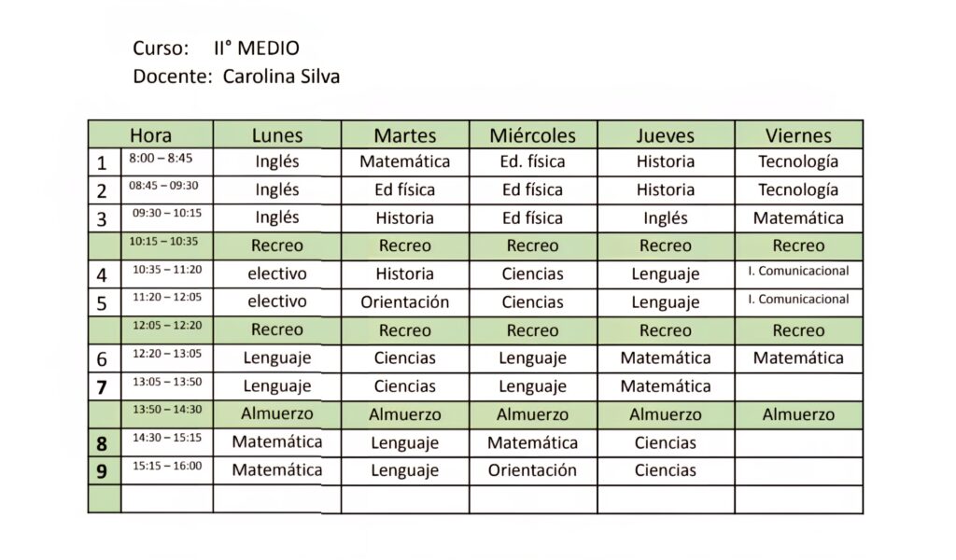Click the Docente name Carolina Silva

click(281, 77)
